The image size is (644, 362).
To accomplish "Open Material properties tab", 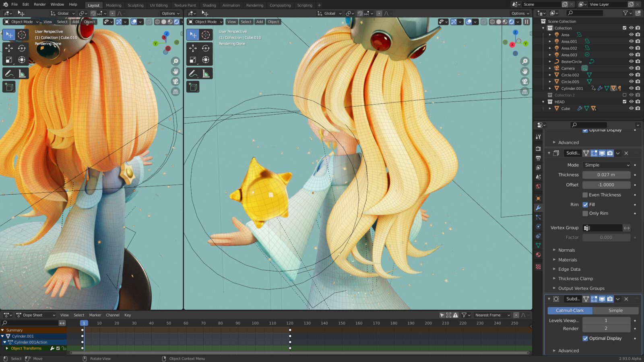I will click(538, 255).
